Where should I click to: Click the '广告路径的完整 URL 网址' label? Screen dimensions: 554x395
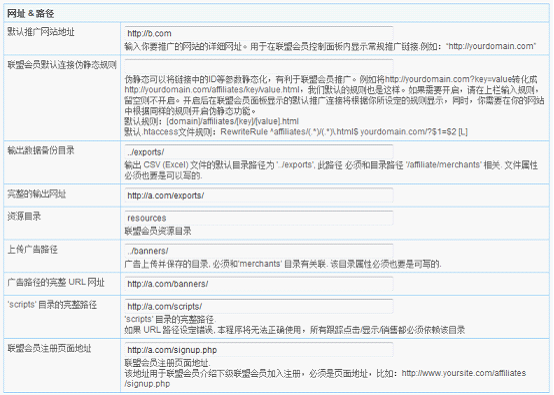56,282
